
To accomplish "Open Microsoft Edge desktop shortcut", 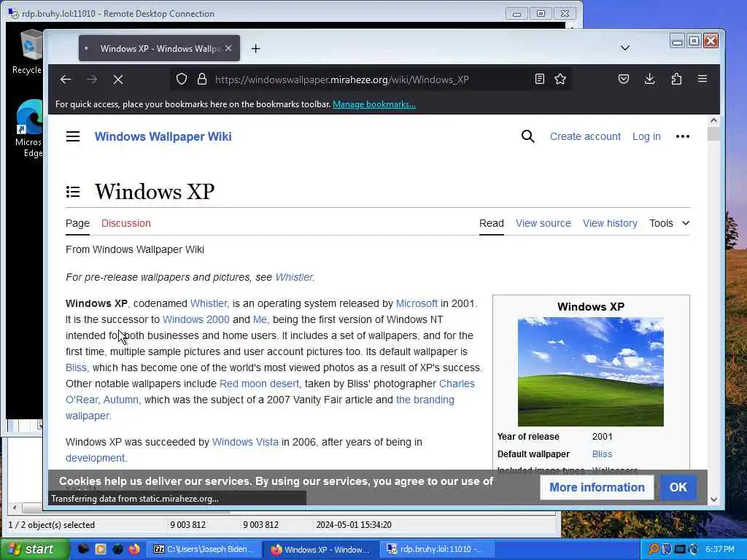I will click(x=28, y=128).
